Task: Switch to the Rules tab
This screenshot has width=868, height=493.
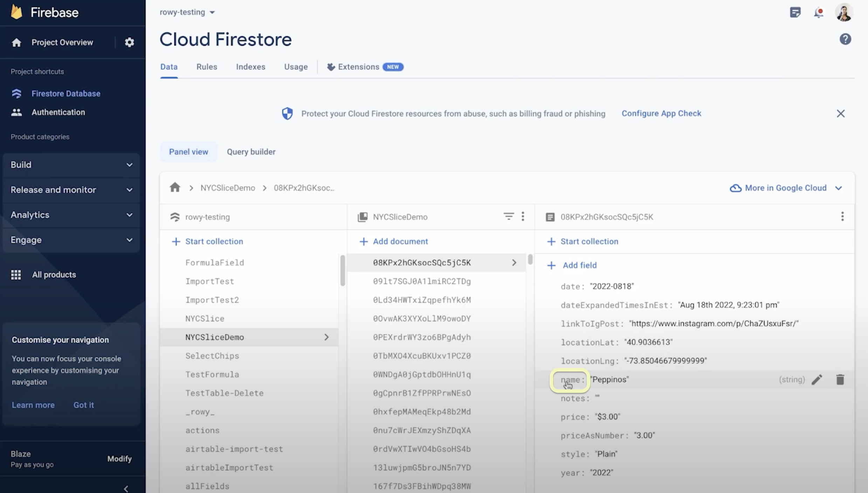Action: tap(207, 66)
